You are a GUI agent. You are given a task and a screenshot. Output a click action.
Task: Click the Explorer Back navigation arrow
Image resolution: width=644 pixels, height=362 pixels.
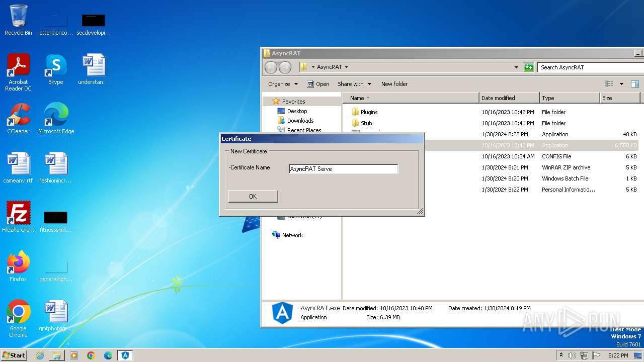click(271, 67)
